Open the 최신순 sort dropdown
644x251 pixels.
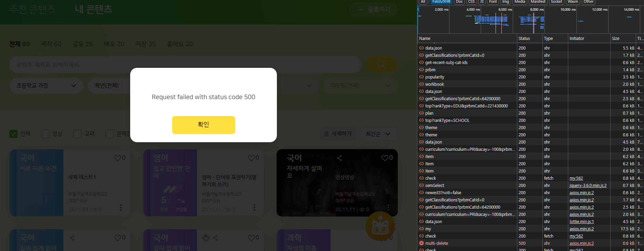pyautogui.click(x=379, y=134)
